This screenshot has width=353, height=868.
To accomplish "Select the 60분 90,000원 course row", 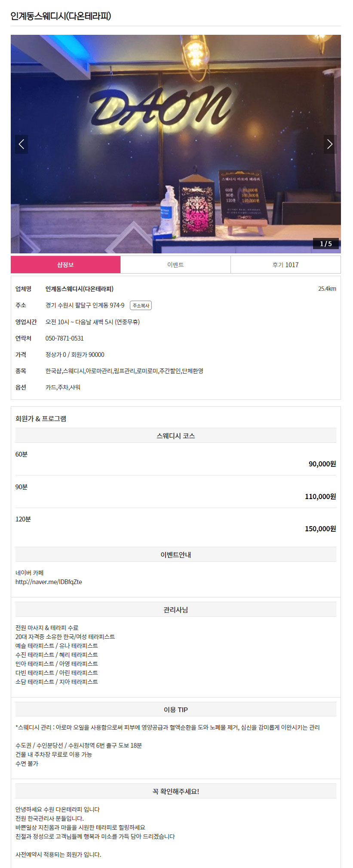I will (176, 459).
